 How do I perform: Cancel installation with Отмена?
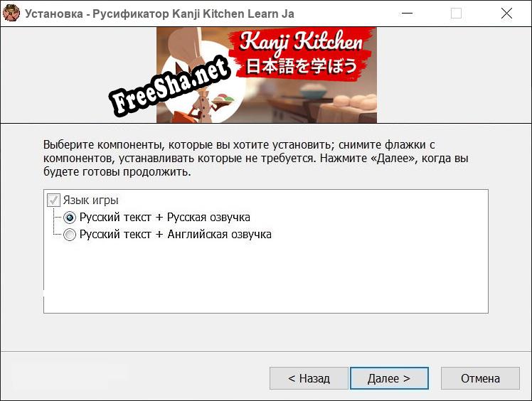pyautogui.click(x=480, y=378)
